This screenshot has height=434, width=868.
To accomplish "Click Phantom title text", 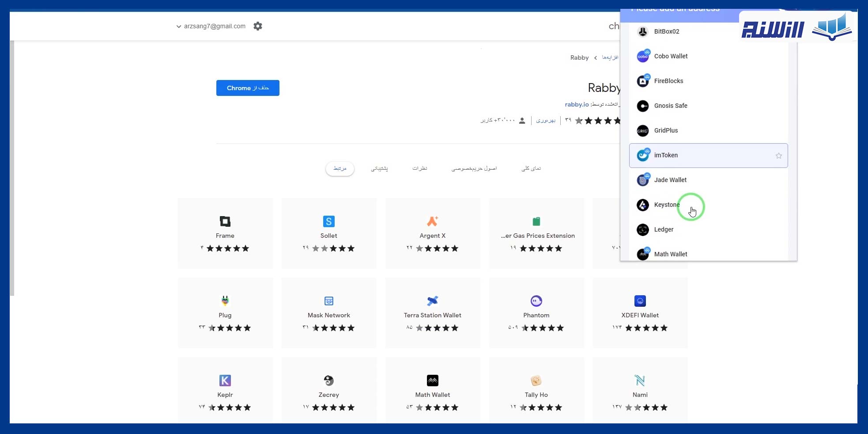I will 536,316.
